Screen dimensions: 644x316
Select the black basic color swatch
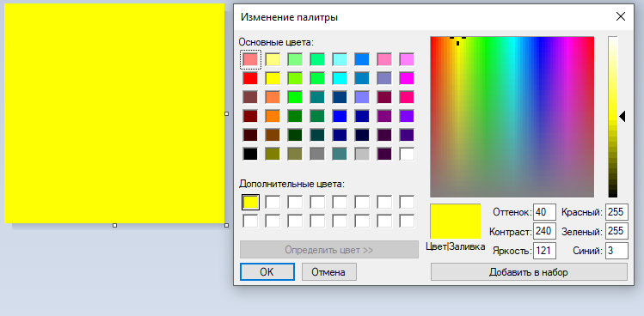click(250, 154)
